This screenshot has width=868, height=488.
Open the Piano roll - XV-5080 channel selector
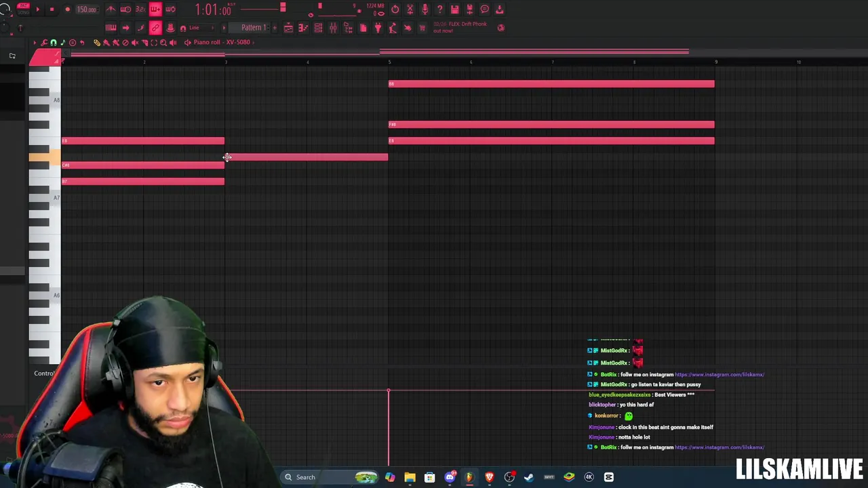(x=222, y=42)
